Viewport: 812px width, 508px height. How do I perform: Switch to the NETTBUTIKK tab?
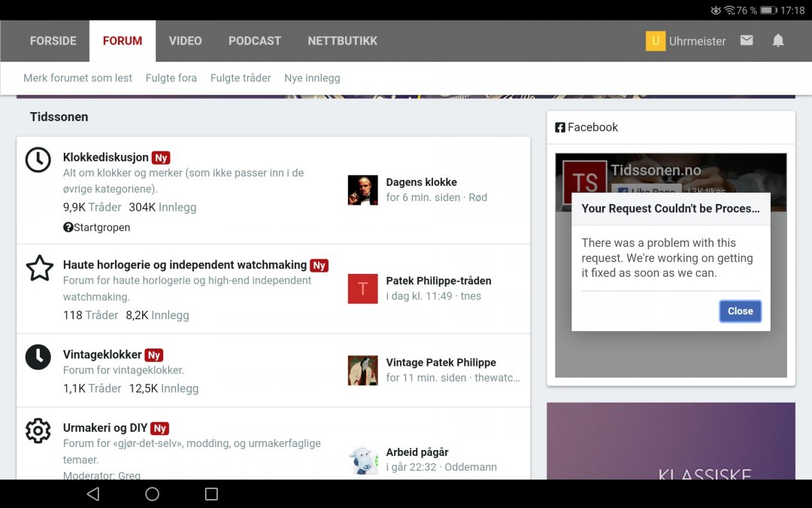coord(342,41)
